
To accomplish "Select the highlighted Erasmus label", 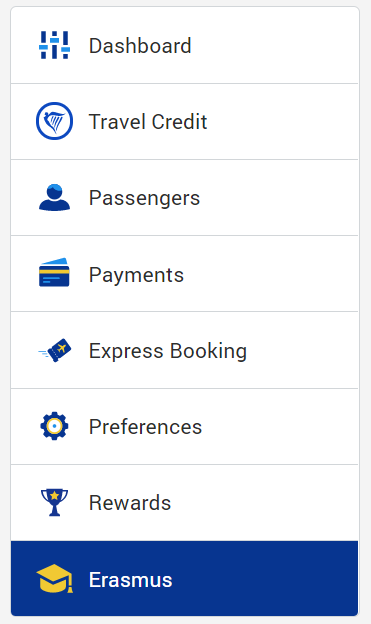I will [x=131, y=580].
